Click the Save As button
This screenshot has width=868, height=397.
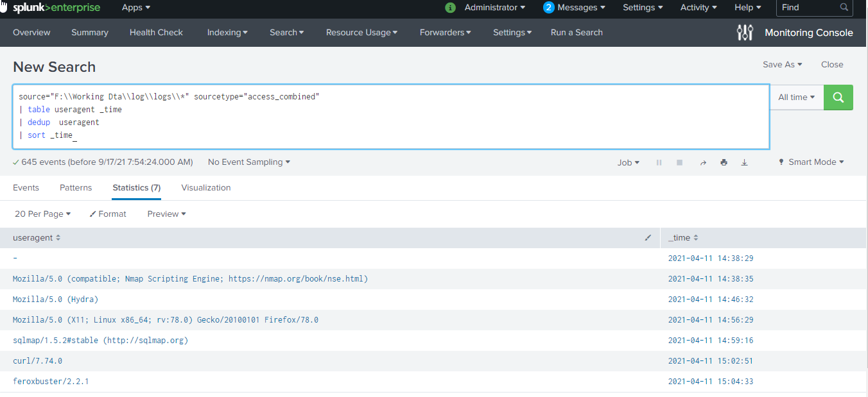pyautogui.click(x=782, y=64)
